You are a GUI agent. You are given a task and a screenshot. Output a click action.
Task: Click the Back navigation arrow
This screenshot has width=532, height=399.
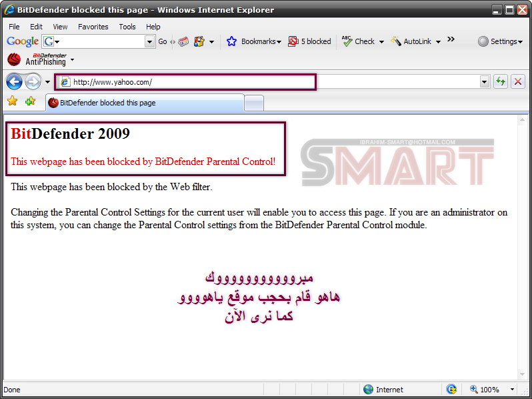click(14, 82)
